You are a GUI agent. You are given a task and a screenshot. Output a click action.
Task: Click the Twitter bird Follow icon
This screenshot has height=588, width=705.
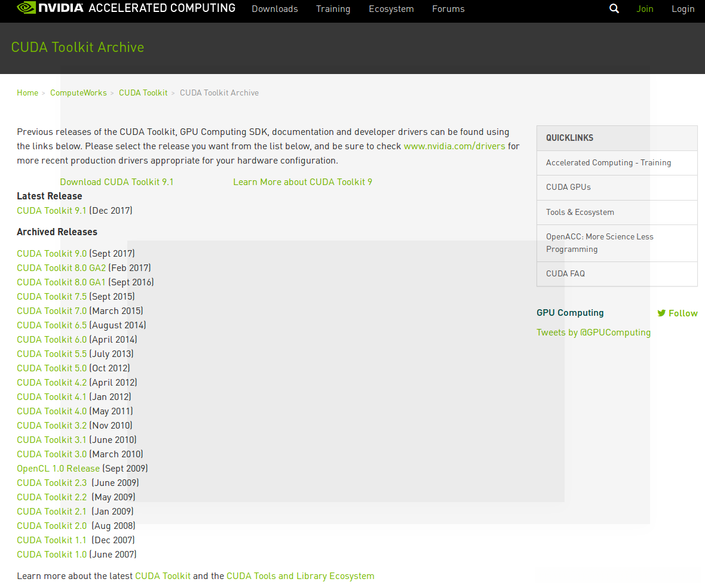pyautogui.click(x=661, y=313)
